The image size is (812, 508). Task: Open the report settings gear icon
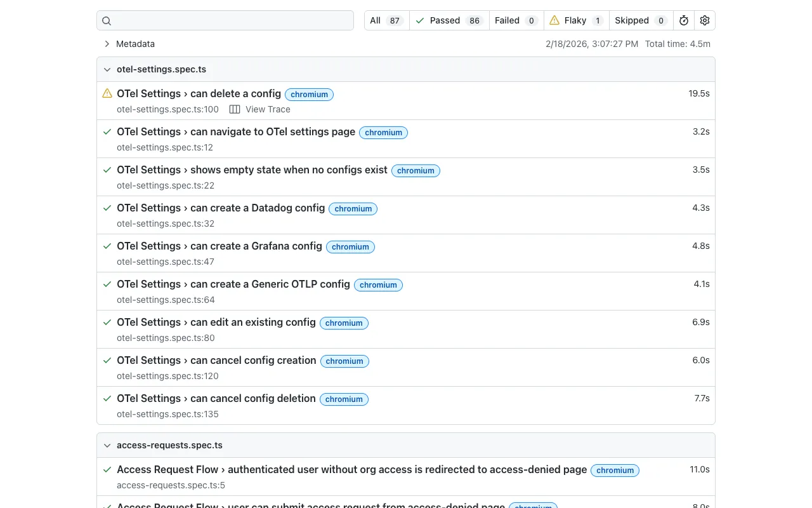(x=704, y=20)
